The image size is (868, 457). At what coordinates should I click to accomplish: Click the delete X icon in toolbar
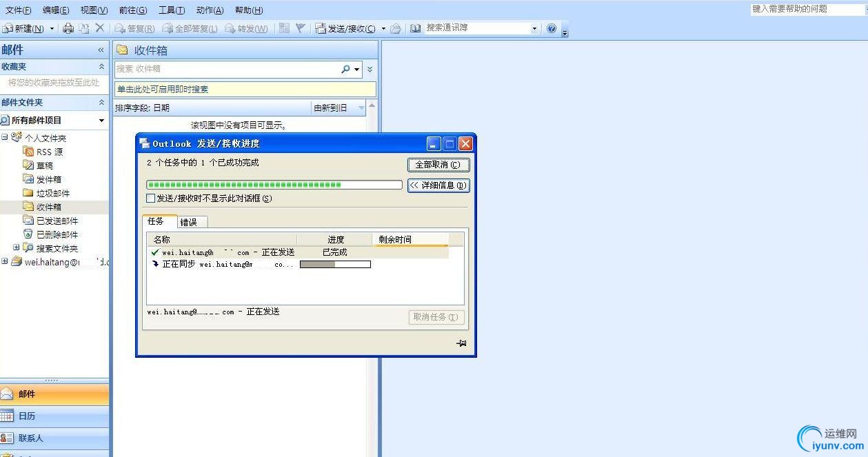point(100,28)
